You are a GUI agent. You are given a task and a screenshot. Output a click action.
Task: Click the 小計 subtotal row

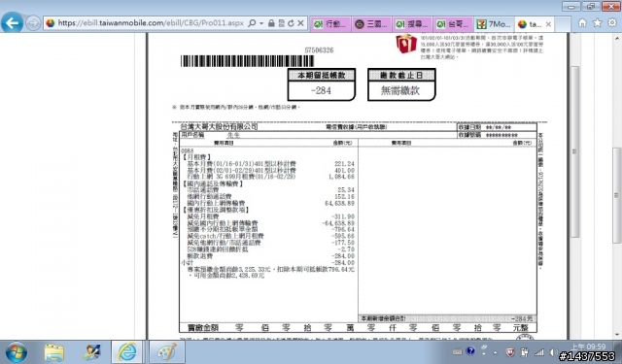point(267,263)
